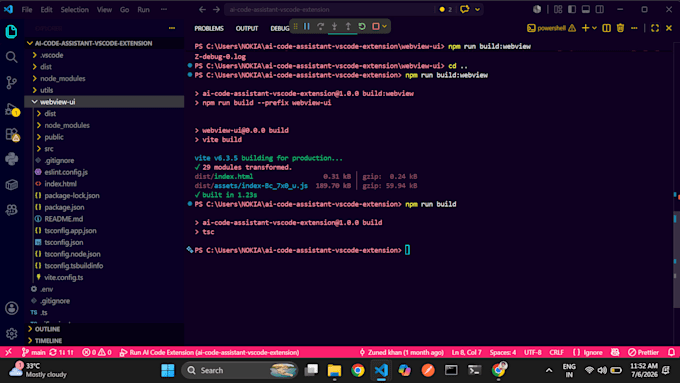Viewport: 680px width, 383px height.
Task: Expand the utils folder
Action: pyautogui.click(x=46, y=90)
